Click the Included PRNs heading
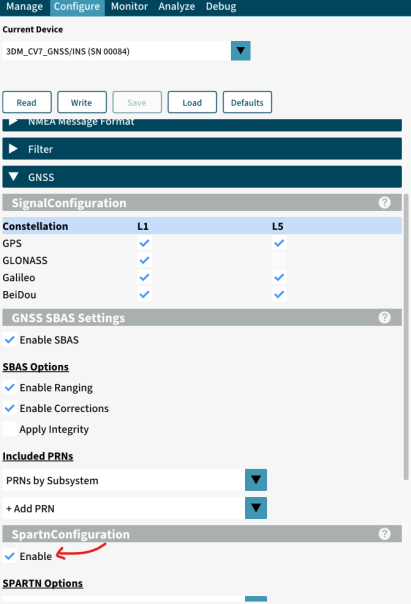Image resolution: width=411 pixels, height=604 pixels. coord(38,456)
